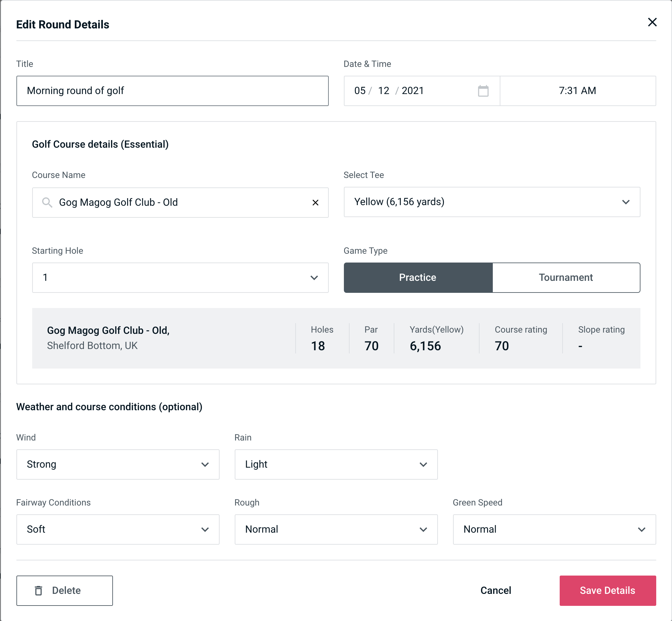
Task: Click the search icon in Course Name field
Action: tap(47, 203)
